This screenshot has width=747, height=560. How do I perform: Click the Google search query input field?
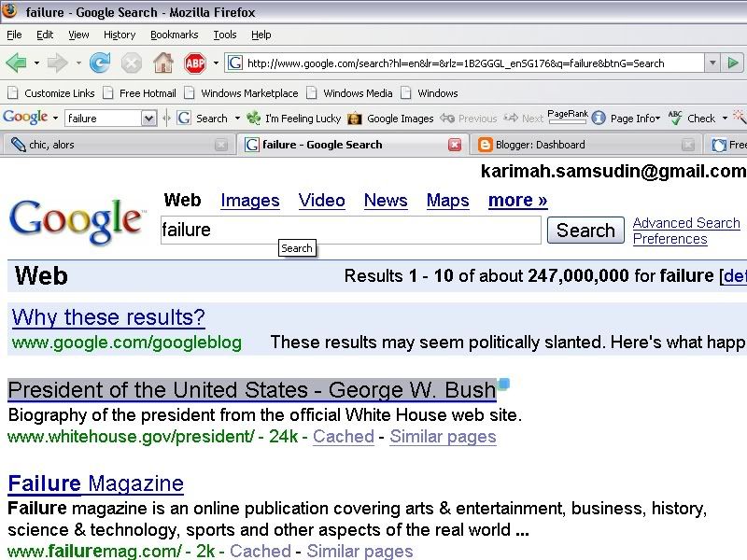pos(350,231)
